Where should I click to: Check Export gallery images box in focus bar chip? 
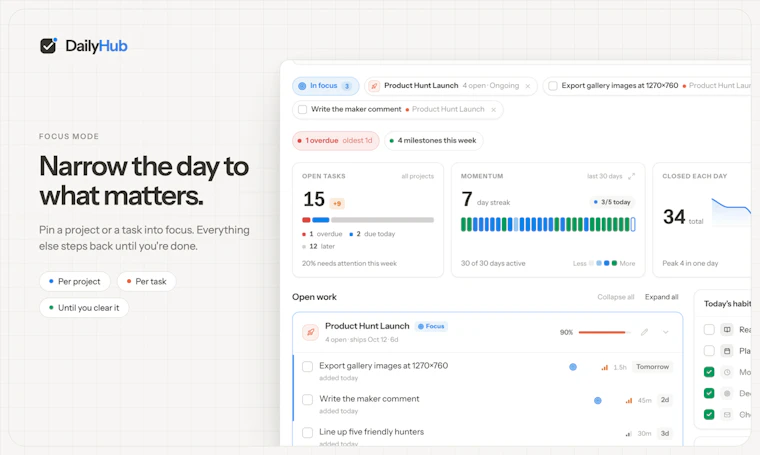553,86
